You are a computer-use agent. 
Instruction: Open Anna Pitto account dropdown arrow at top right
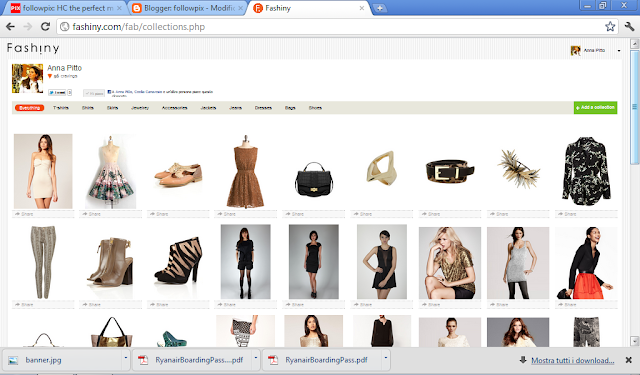coord(619,51)
